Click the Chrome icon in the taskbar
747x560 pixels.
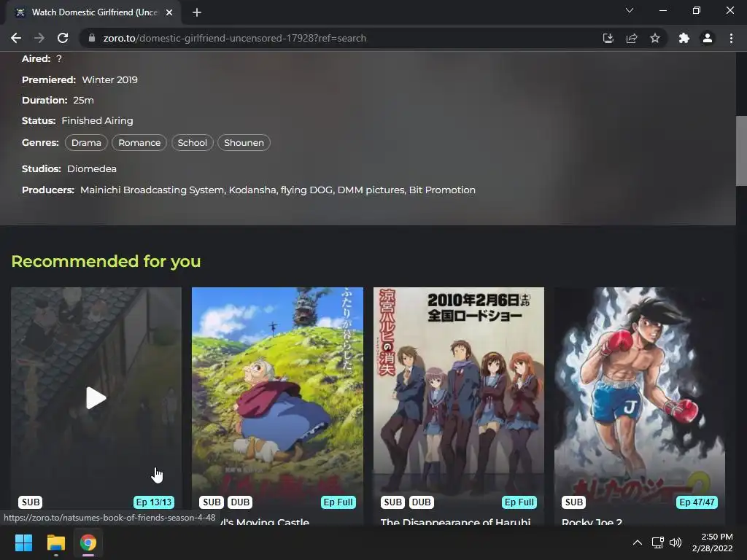tap(88, 542)
